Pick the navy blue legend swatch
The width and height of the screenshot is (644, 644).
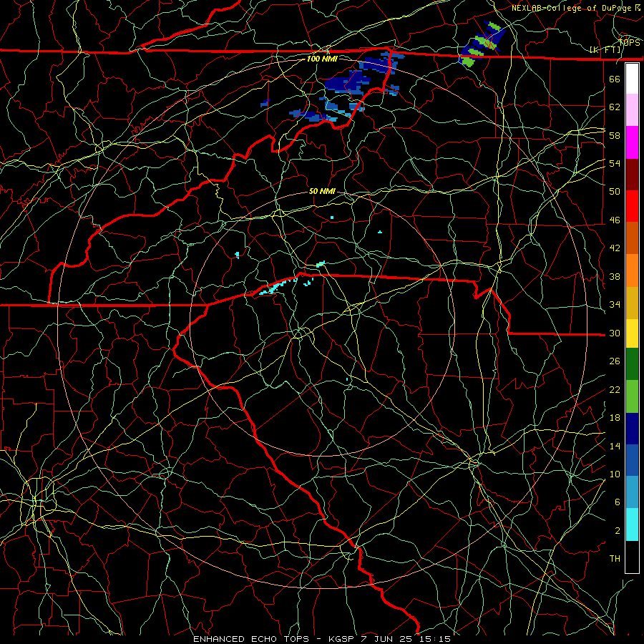tap(632, 429)
